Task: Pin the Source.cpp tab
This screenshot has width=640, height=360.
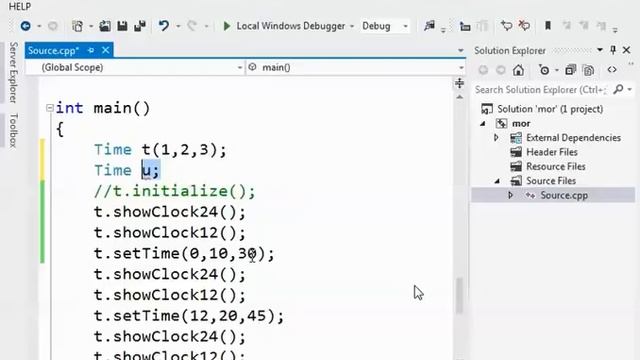Action: [x=91, y=50]
